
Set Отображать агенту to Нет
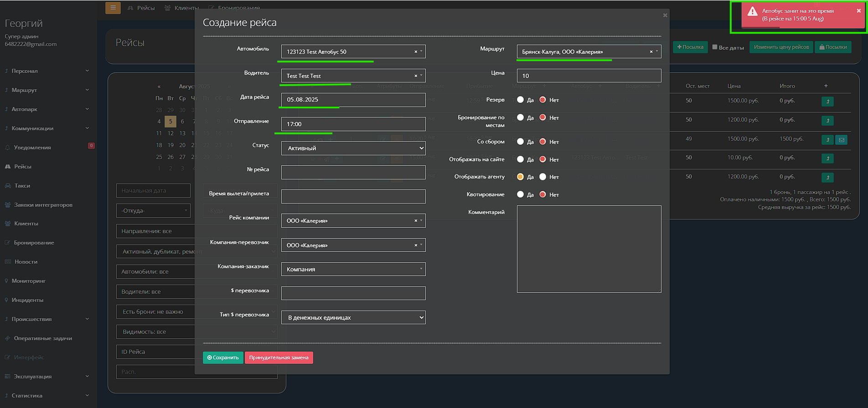tap(542, 177)
